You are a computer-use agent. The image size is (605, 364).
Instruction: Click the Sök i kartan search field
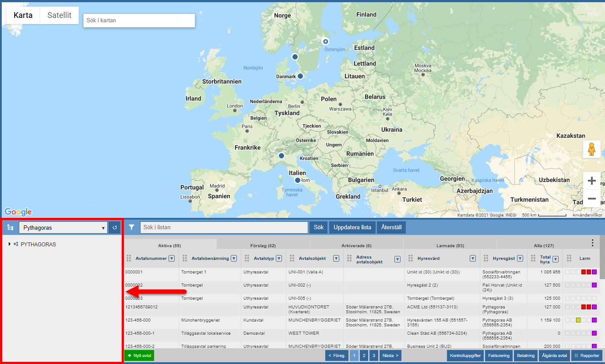tap(139, 21)
